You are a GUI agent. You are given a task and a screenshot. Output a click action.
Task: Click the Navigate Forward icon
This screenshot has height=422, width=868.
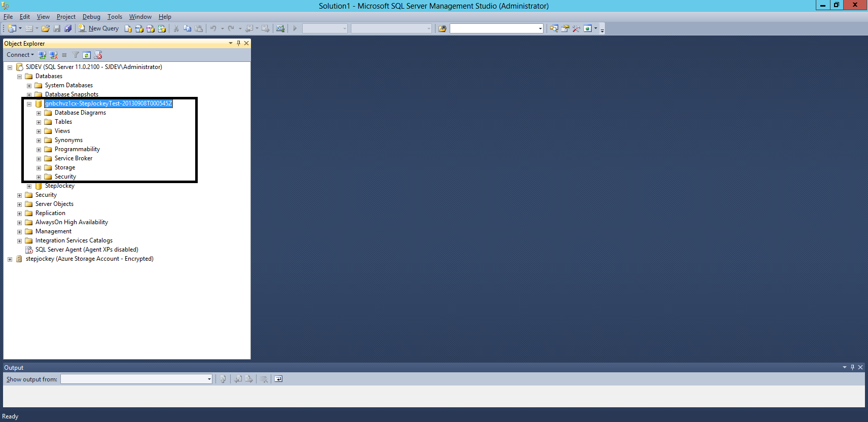point(265,28)
